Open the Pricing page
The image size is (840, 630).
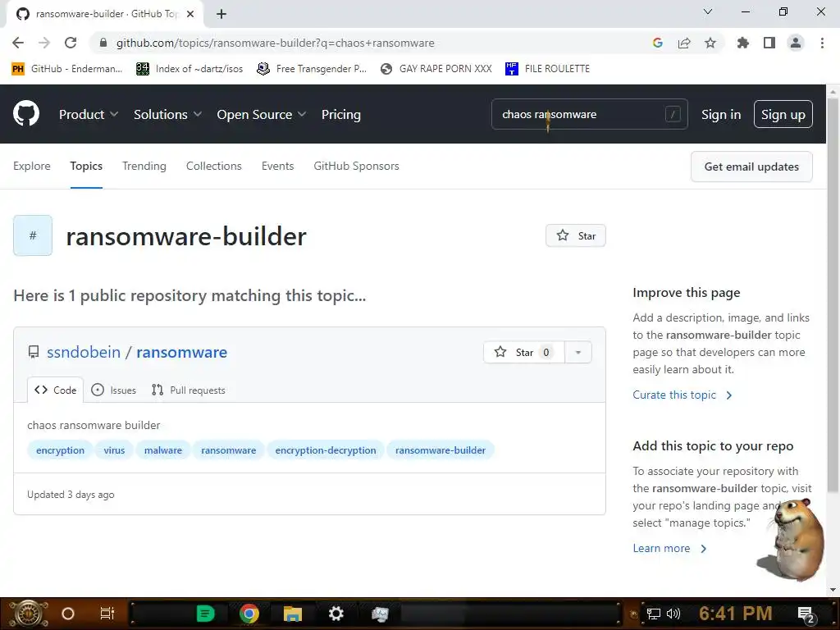tap(341, 114)
